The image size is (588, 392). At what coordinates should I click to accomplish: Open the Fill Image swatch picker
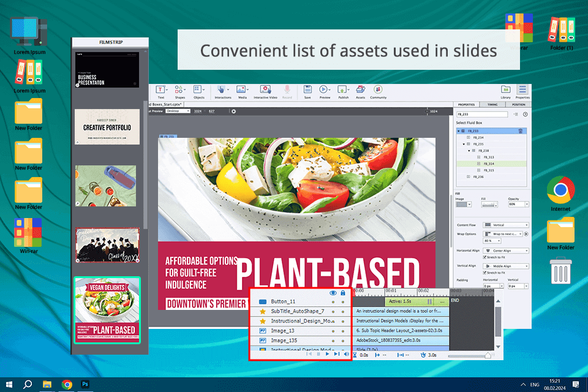(464, 205)
